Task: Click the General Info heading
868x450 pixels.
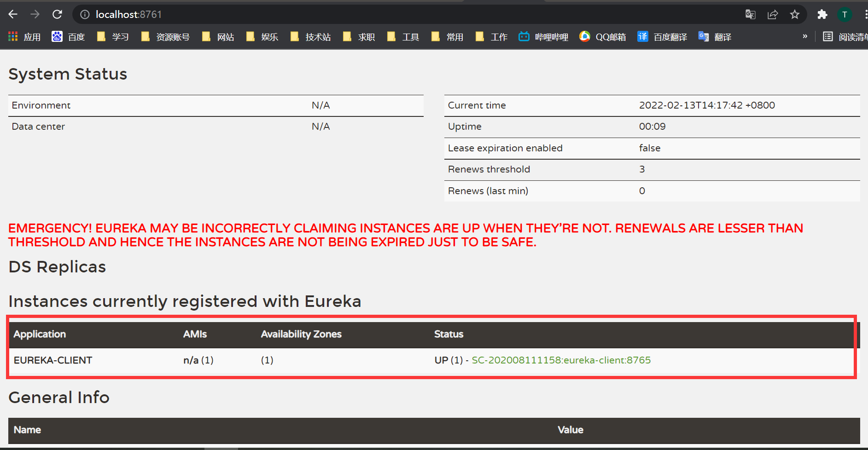Action: coord(59,398)
